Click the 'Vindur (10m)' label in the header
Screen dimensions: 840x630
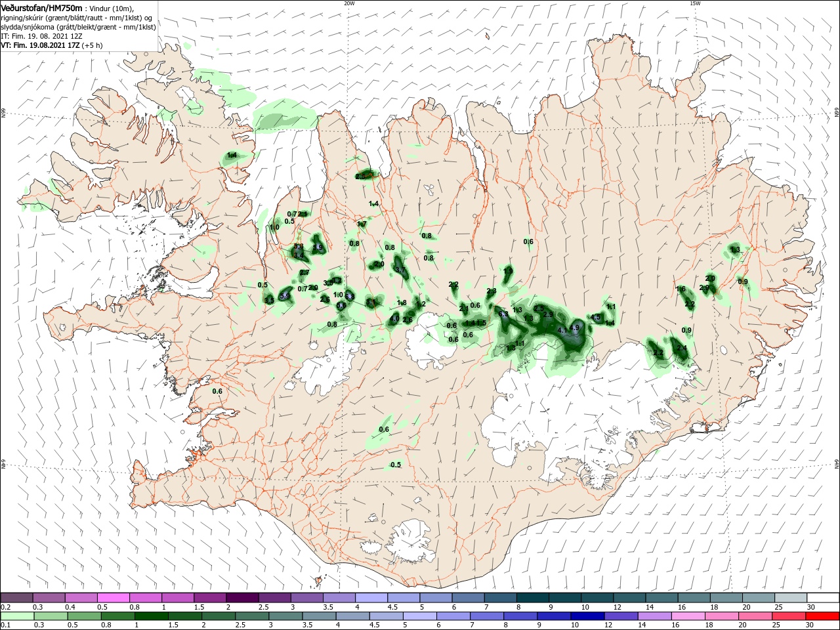[112, 8]
